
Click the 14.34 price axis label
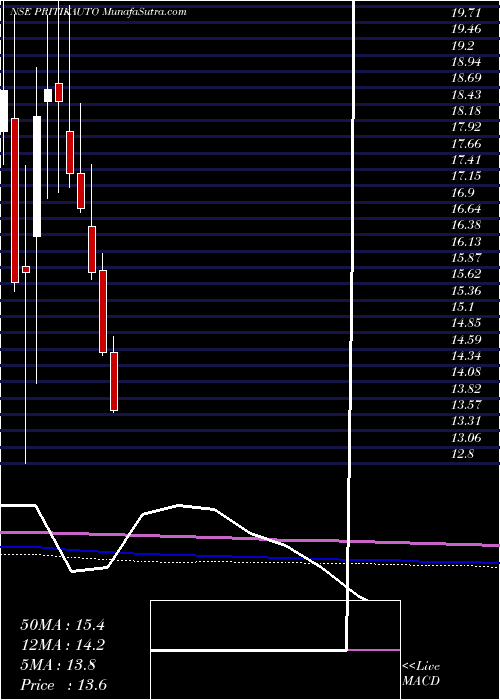[x=466, y=356]
